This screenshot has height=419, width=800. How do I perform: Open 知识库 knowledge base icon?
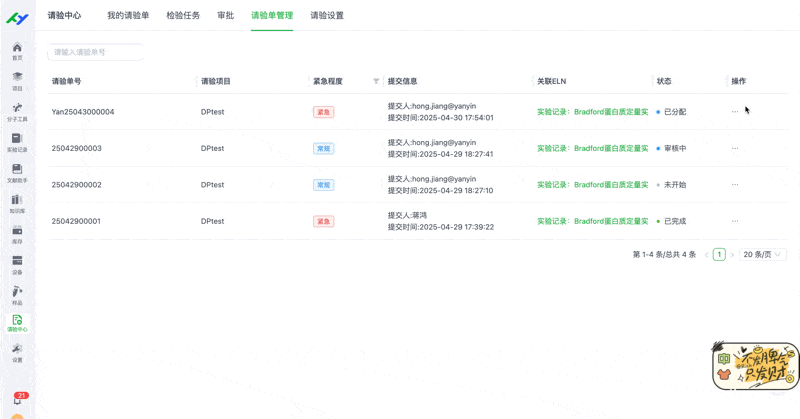point(17,203)
